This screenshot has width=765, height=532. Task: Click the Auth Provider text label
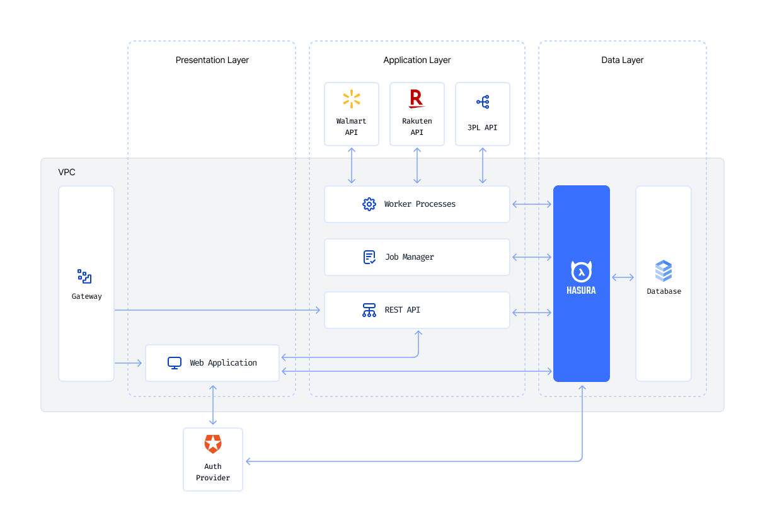point(213,472)
